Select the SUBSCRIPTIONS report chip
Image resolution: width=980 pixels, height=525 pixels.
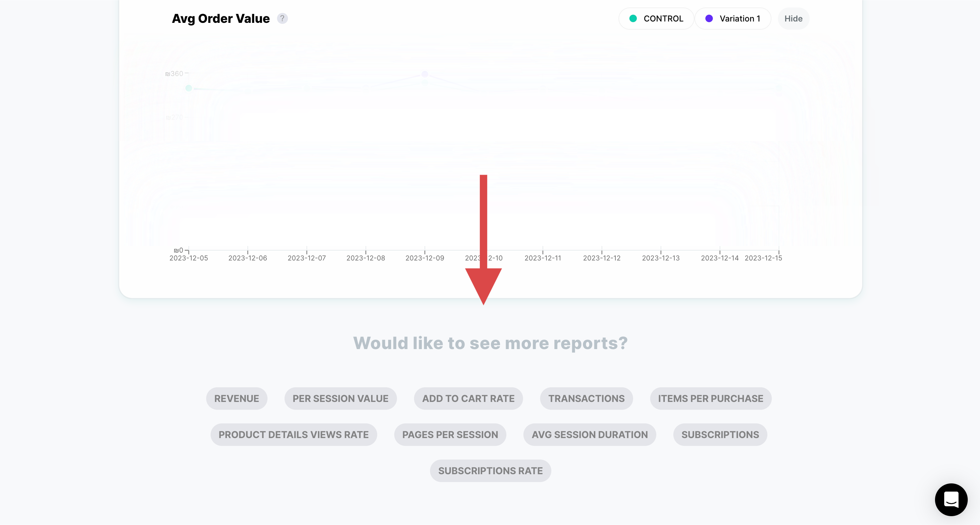(x=720, y=434)
